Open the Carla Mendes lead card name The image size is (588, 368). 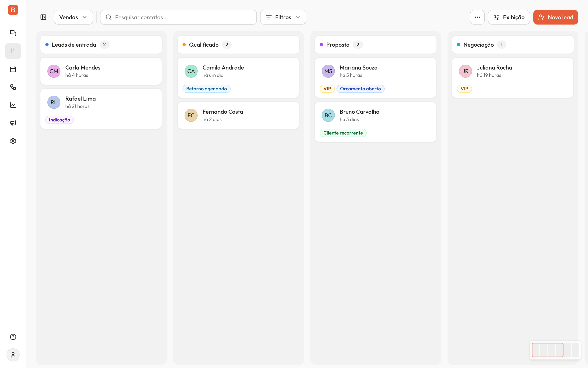pos(83,67)
